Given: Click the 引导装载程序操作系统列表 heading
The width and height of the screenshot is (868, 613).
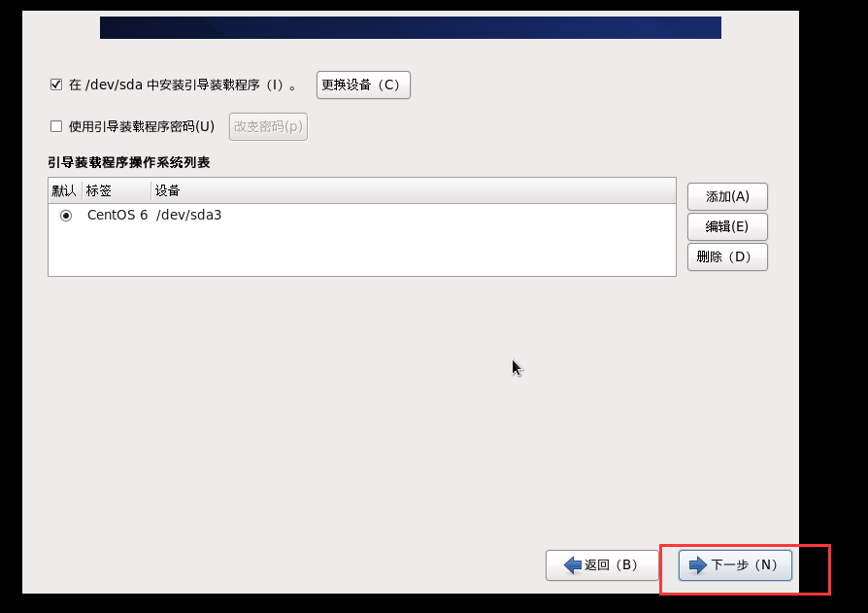Looking at the screenshot, I should pos(126,161).
